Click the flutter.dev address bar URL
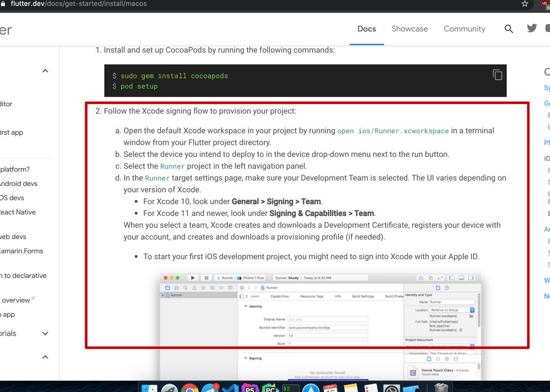The height and width of the screenshot is (392, 550). click(79, 4)
